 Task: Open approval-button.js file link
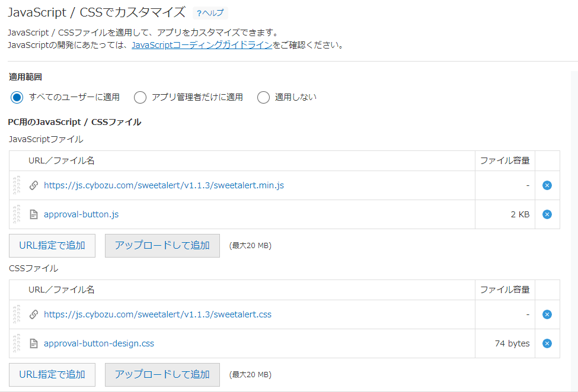point(81,214)
